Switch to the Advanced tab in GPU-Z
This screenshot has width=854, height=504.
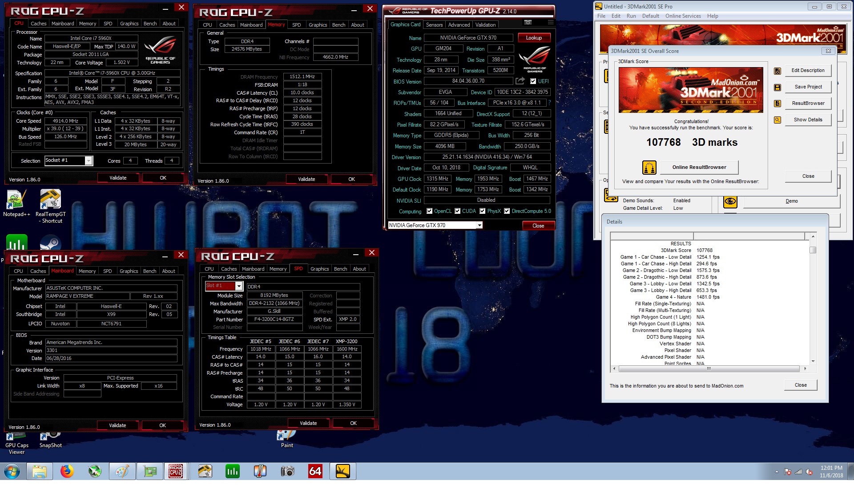click(x=459, y=25)
